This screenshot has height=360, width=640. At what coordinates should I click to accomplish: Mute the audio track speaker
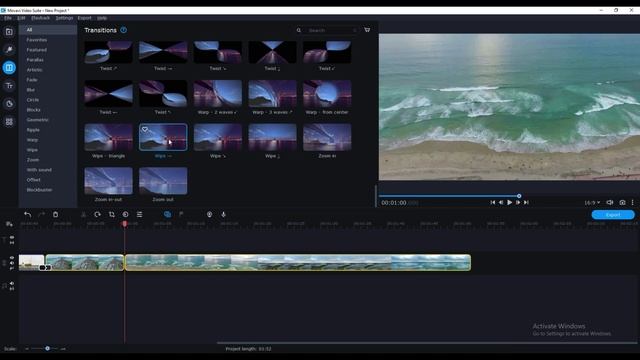[x=12, y=283]
